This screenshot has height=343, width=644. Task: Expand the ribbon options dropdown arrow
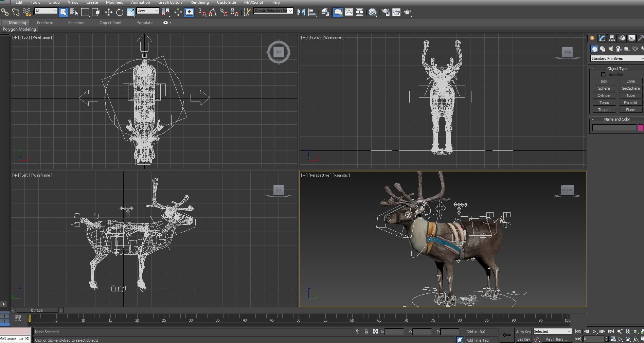pos(170,23)
